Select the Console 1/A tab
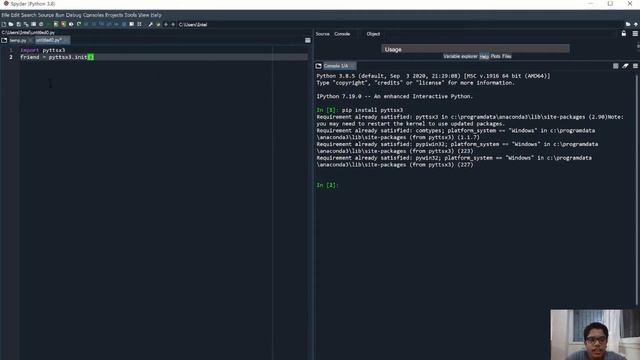 pyautogui.click(x=339, y=66)
